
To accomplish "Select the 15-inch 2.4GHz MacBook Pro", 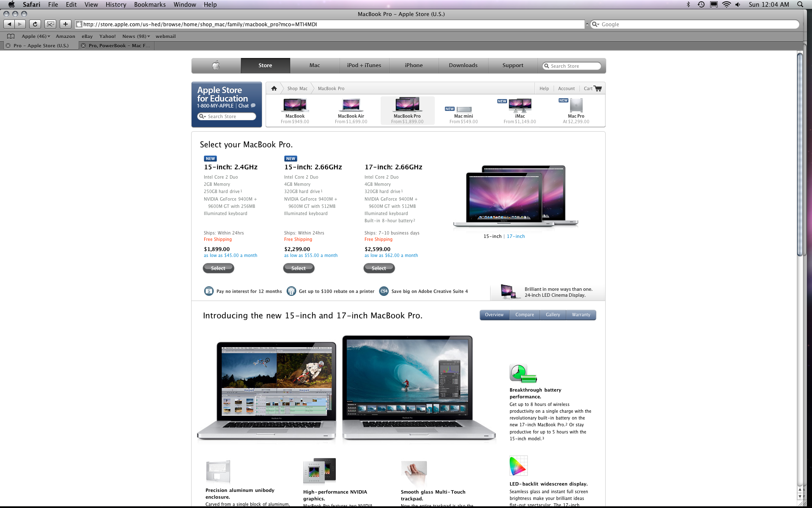I will [218, 268].
